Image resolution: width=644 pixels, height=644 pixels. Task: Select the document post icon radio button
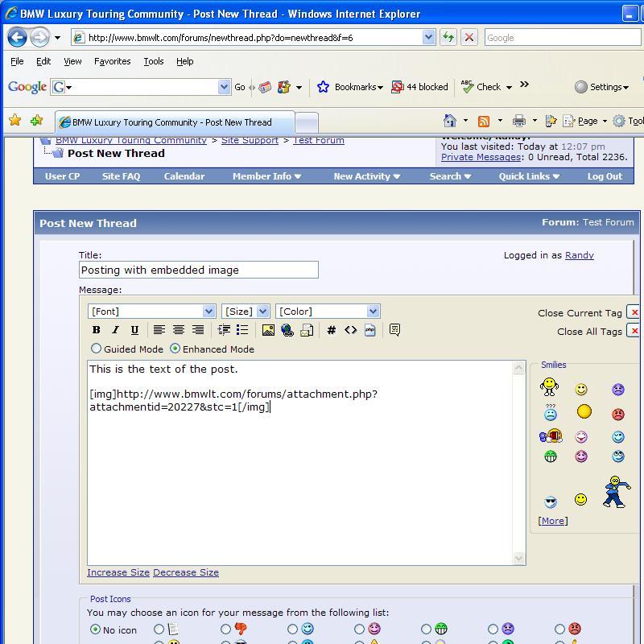pyautogui.click(x=159, y=630)
